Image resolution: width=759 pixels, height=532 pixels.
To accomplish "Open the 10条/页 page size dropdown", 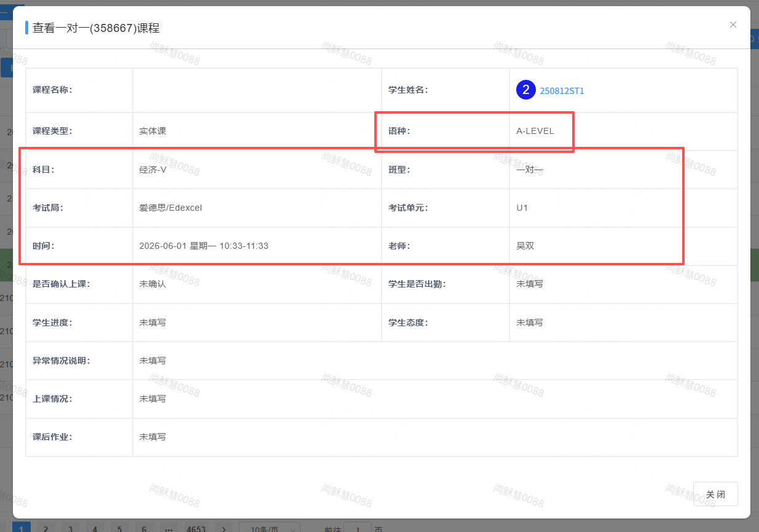I will click(269, 528).
